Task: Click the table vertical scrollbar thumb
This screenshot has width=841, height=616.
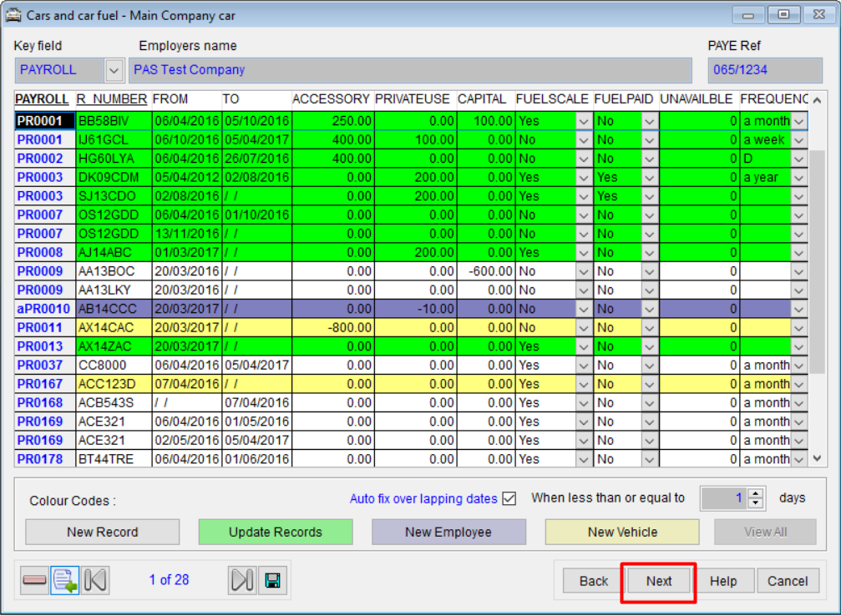Action: pos(817,261)
